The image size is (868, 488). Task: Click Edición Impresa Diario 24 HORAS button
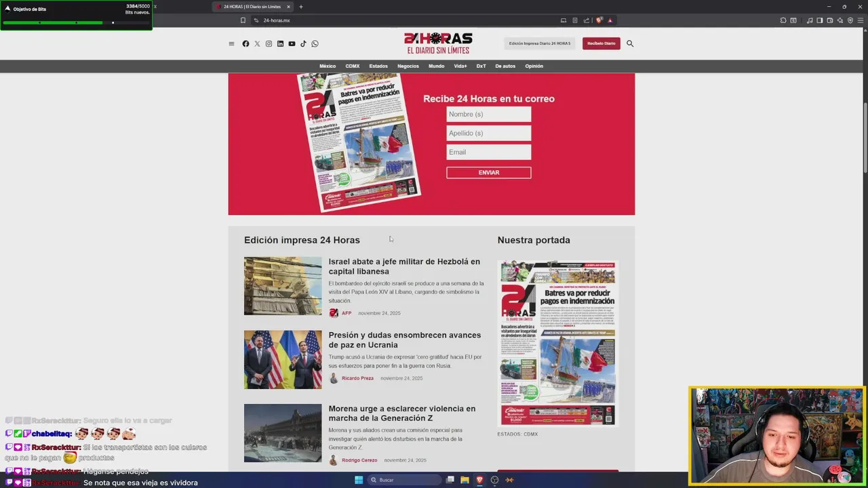(x=540, y=43)
